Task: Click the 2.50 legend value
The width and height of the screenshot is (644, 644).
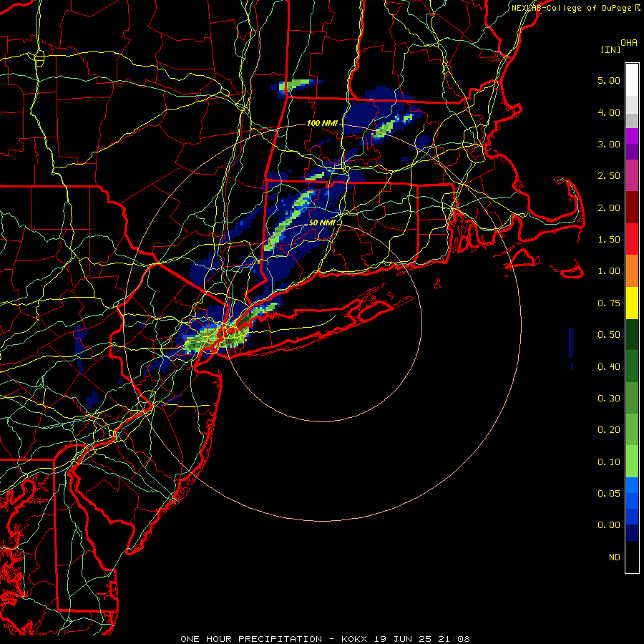Action: click(609, 176)
